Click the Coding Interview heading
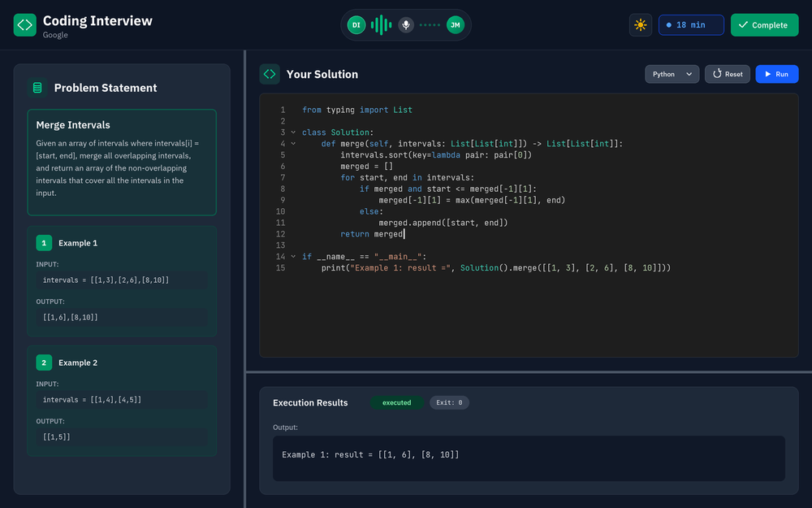The width and height of the screenshot is (812, 508). pos(97,21)
